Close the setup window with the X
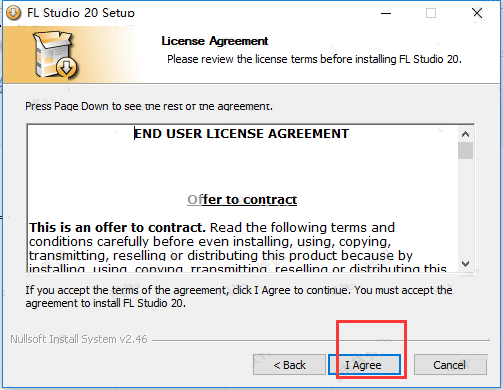Image resolution: width=503 pixels, height=390 pixels. (477, 13)
